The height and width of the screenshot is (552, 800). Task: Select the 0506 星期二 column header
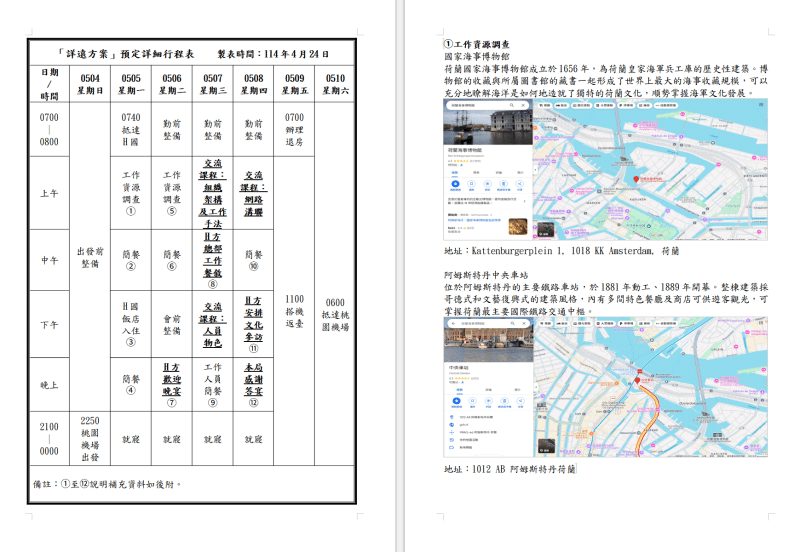[172, 84]
